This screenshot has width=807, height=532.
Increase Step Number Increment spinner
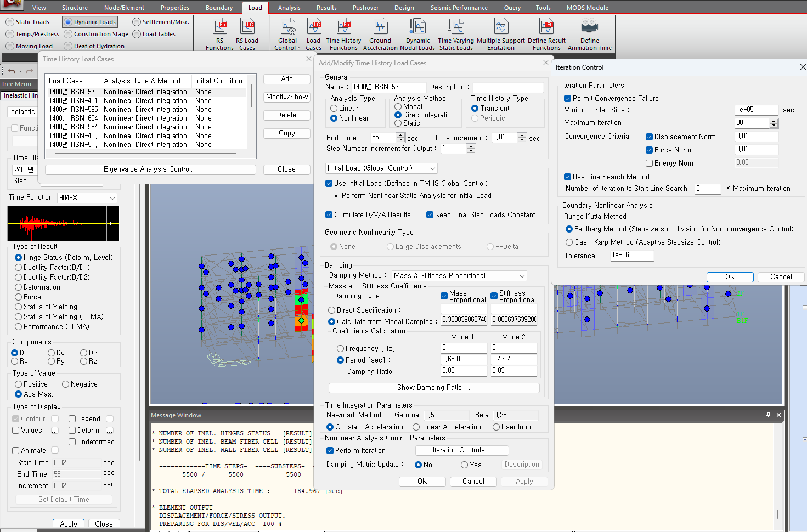click(x=471, y=146)
